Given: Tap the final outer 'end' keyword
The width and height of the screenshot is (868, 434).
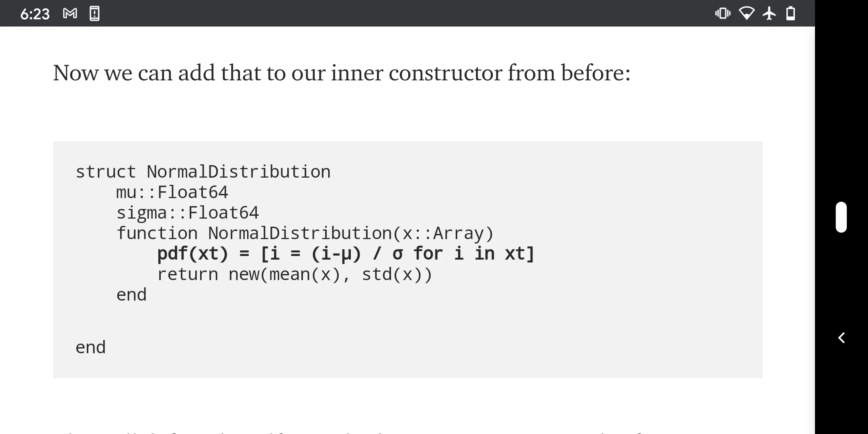Looking at the screenshot, I should coord(90,347).
